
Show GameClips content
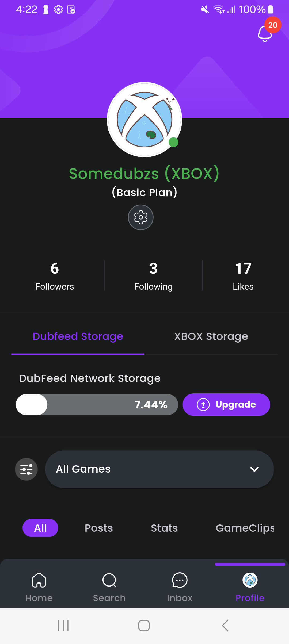point(245,528)
